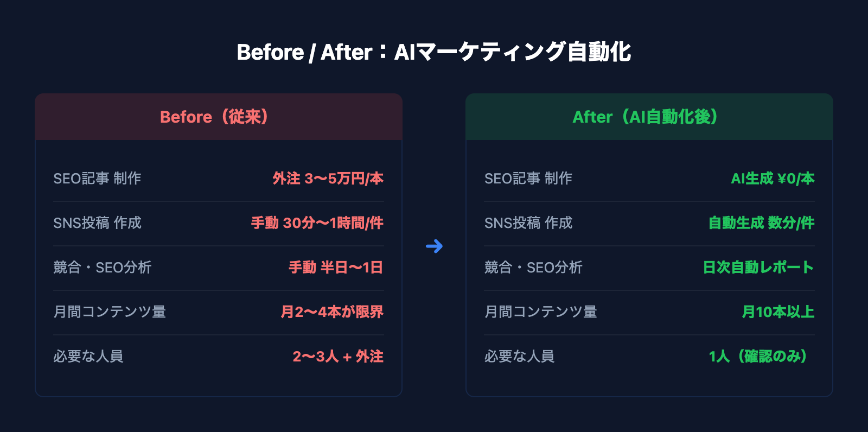Click SNS投稿 作成 label in After panel
The width and height of the screenshot is (868, 432).
click(528, 223)
